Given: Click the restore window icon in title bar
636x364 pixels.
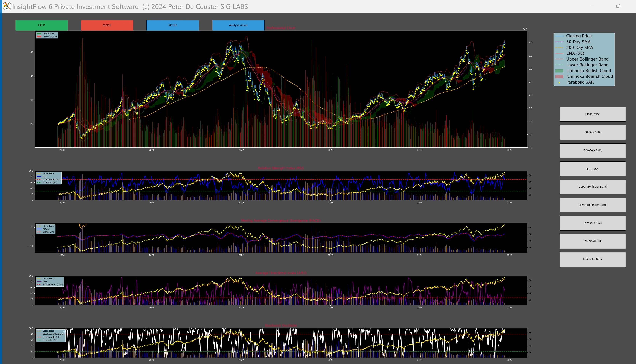Looking at the screenshot, I should (x=618, y=6).
